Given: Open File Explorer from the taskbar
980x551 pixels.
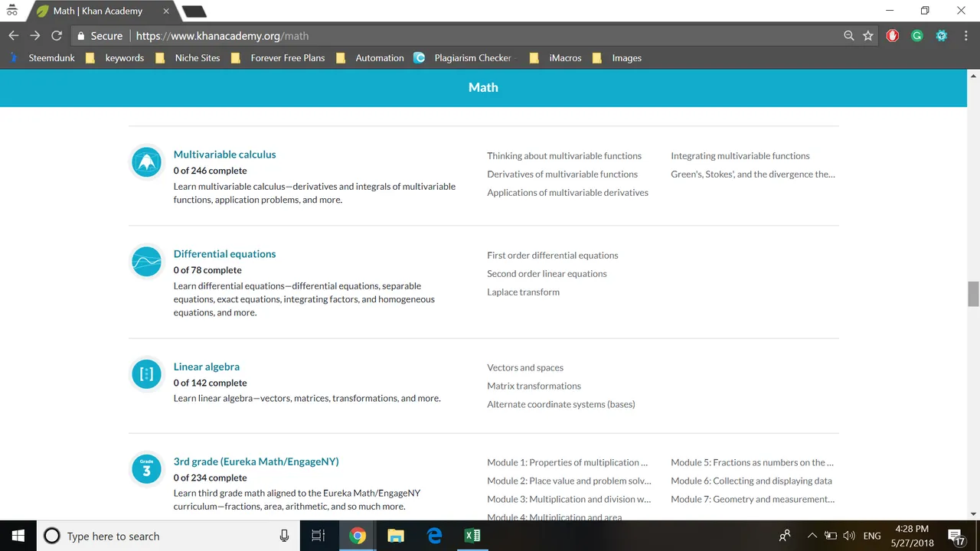Looking at the screenshot, I should coord(396,536).
